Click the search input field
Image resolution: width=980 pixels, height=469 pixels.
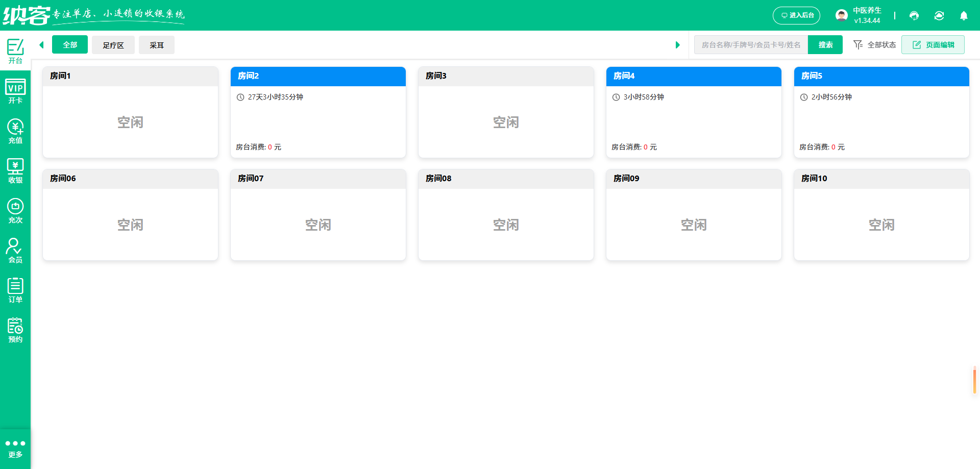click(x=750, y=44)
